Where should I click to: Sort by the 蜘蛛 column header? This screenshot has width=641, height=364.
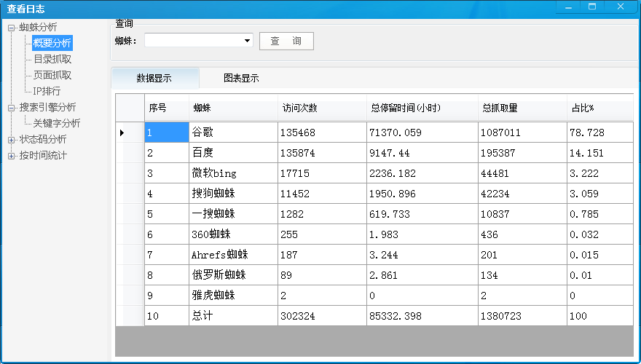click(233, 108)
